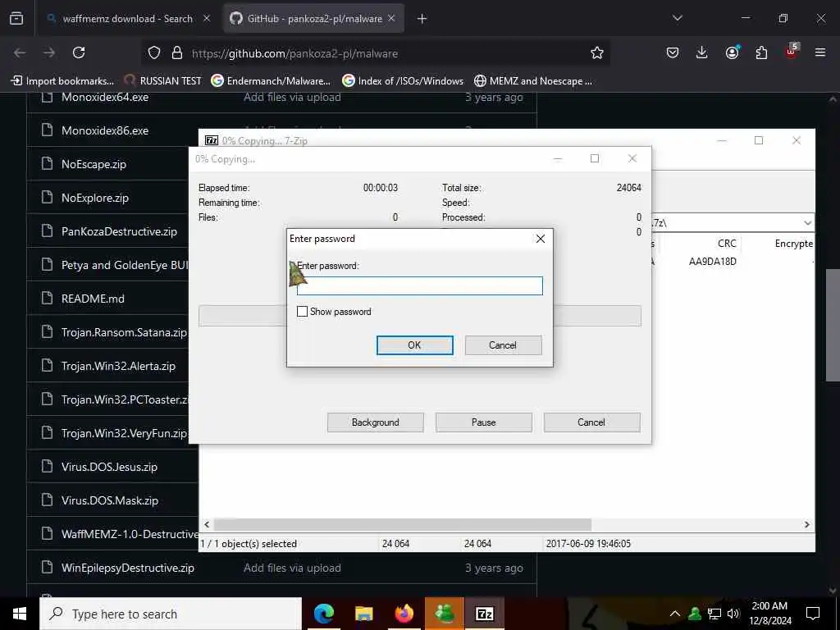
Task: Click the CRC column header
Action: (727, 243)
